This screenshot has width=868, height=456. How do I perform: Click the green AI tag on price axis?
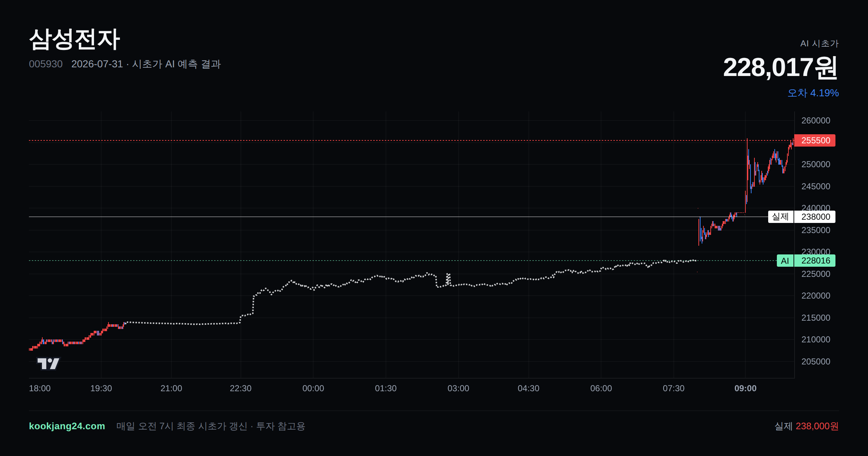coord(785,261)
